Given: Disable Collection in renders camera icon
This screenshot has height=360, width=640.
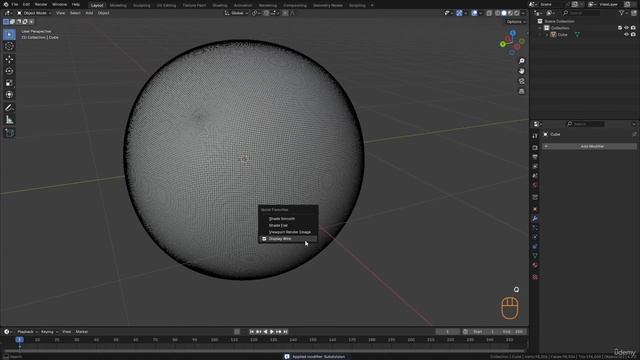Looking at the screenshot, I should [x=633, y=28].
